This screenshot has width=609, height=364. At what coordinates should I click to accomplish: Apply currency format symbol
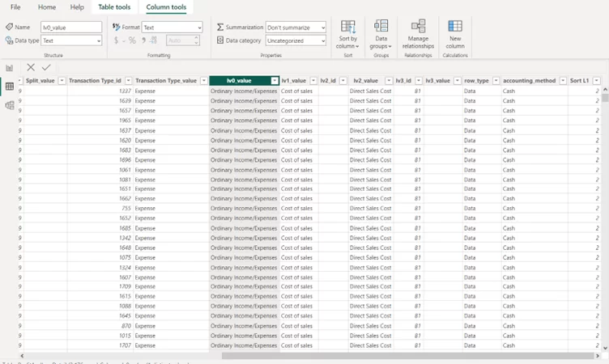[x=116, y=40]
